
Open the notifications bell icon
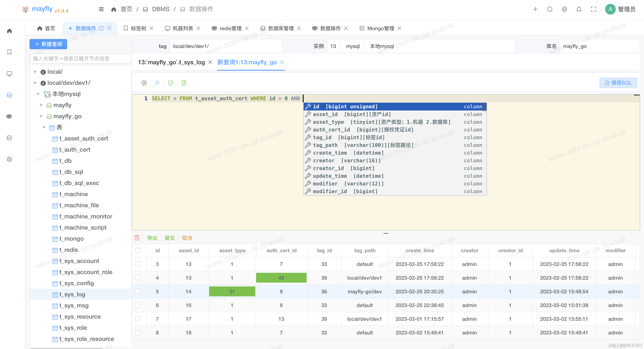coord(579,9)
